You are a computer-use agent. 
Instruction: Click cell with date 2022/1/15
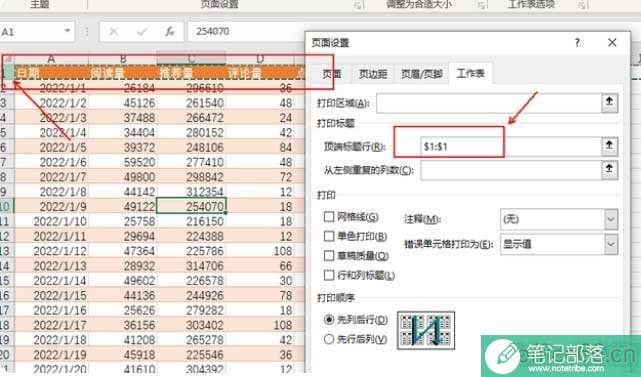[52, 295]
